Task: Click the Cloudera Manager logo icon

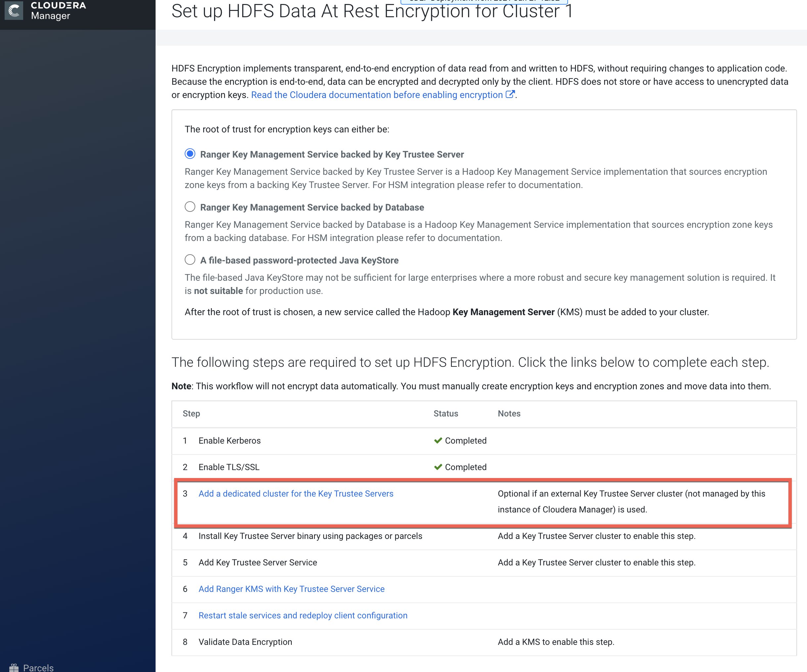Action: pos(14,10)
